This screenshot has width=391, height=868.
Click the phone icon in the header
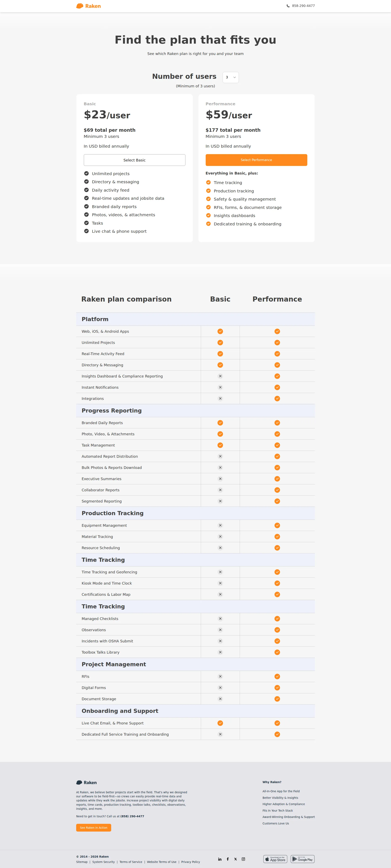click(x=288, y=6)
